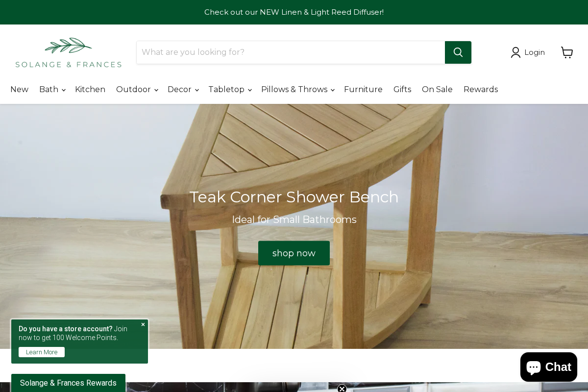Navigate to On Sale items
The height and width of the screenshot is (392, 588).
pyautogui.click(x=437, y=90)
